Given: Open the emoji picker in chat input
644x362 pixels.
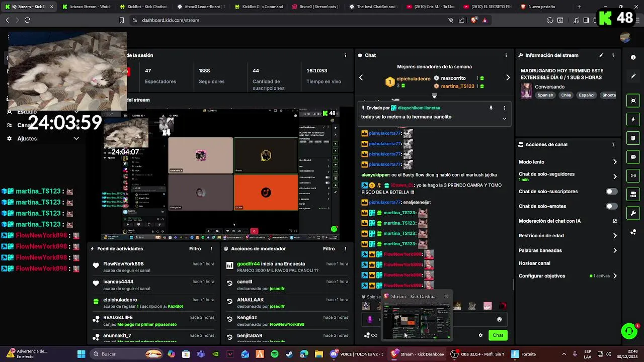Looking at the screenshot, I should click(499, 319).
